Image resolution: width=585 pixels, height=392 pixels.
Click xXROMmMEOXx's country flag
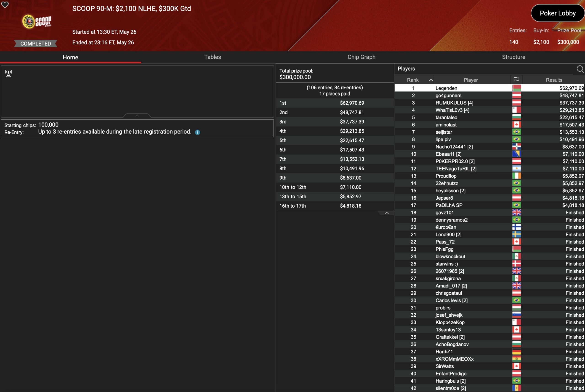click(x=516, y=359)
